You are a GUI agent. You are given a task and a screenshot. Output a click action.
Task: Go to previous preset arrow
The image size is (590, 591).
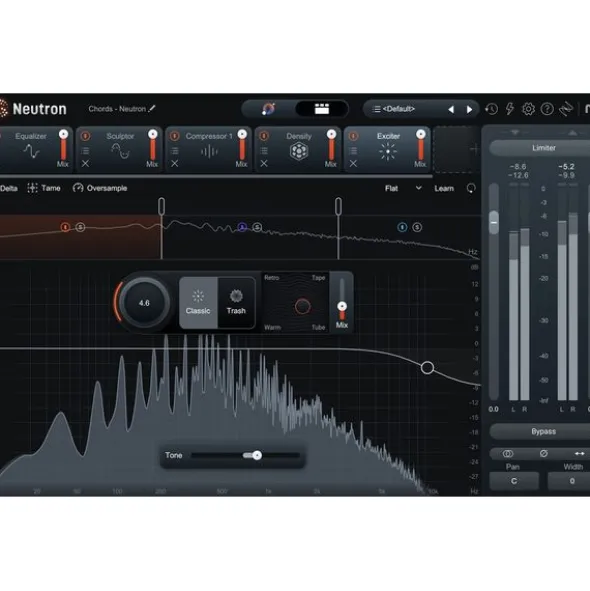click(451, 110)
